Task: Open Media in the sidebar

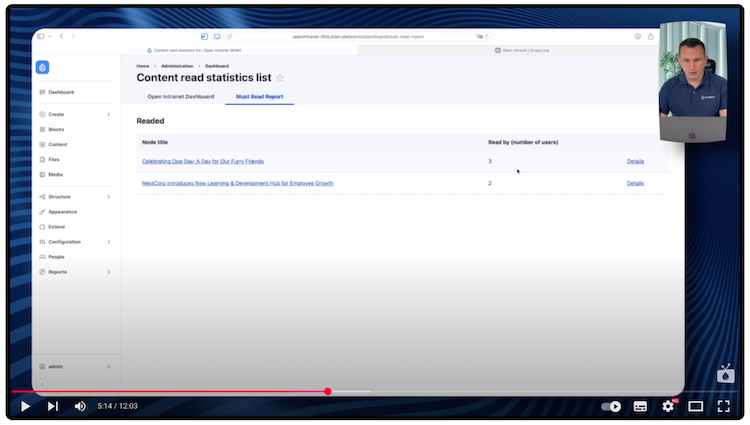Action: (x=55, y=174)
